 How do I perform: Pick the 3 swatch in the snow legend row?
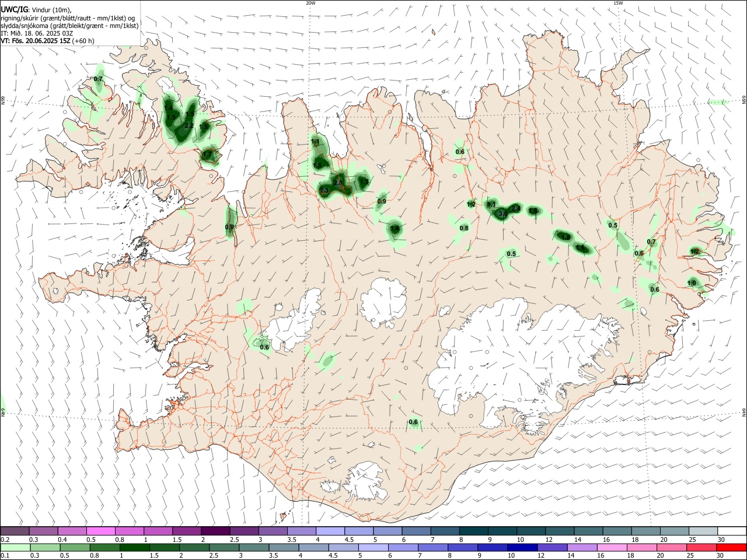click(273, 531)
